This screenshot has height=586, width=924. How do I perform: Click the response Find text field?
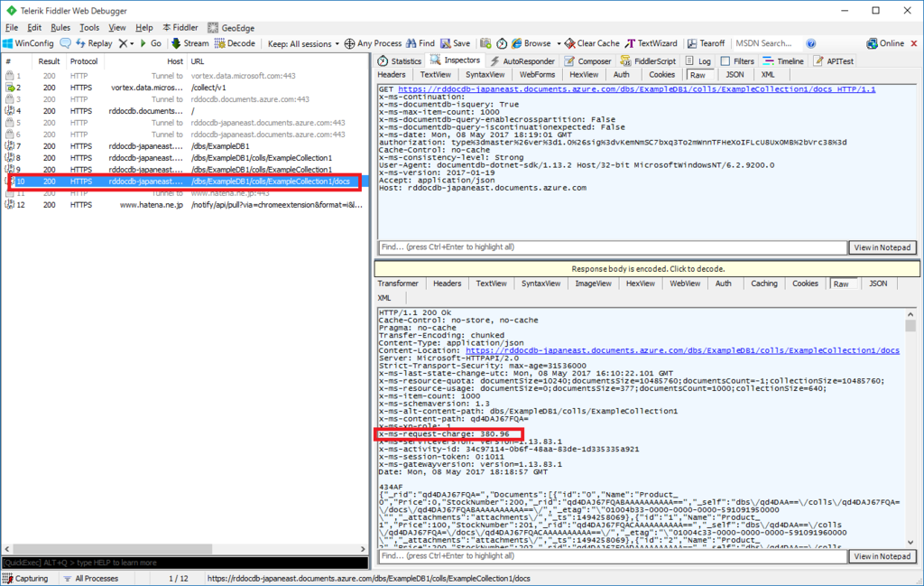[613, 556]
